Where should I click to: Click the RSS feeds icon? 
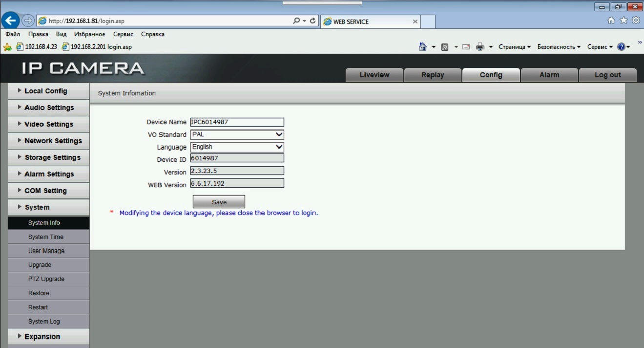point(445,47)
